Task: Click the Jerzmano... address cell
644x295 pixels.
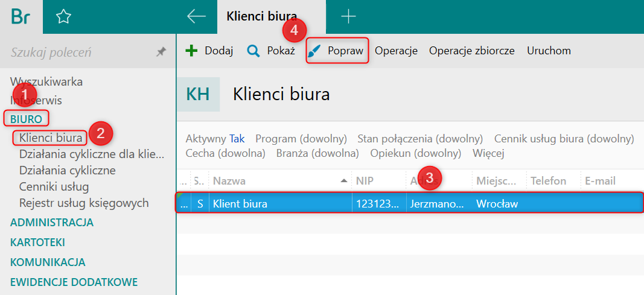Action: pos(439,203)
